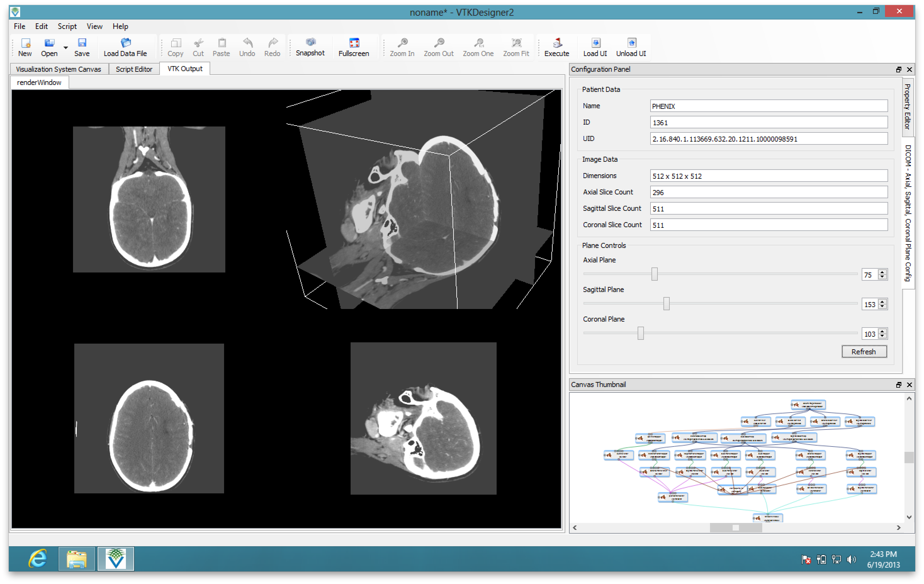This screenshot has height=584, width=924.
Task: Switch to the Script Editor tab
Action: (x=134, y=69)
